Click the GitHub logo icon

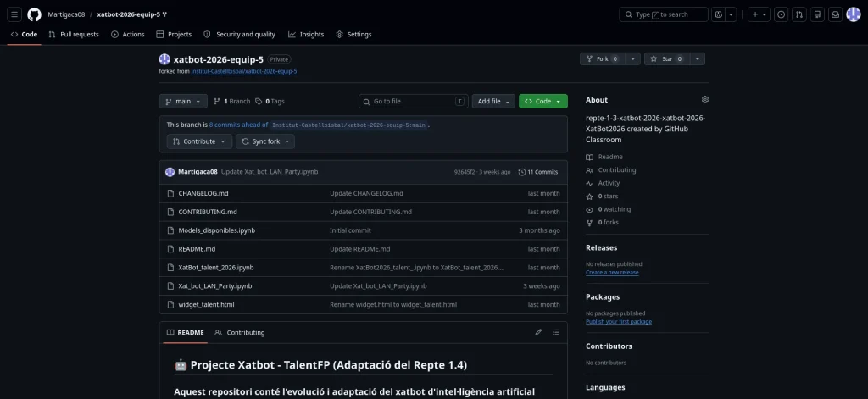[x=34, y=14]
